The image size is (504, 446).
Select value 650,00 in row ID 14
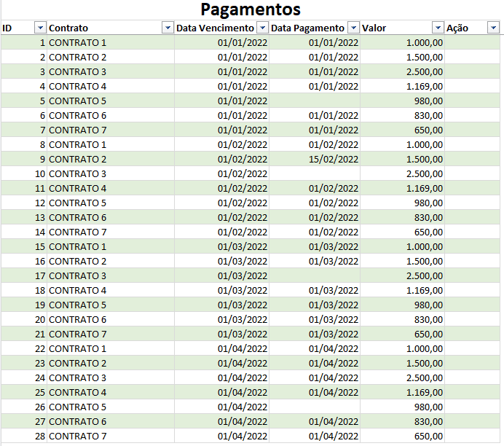(403, 232)
